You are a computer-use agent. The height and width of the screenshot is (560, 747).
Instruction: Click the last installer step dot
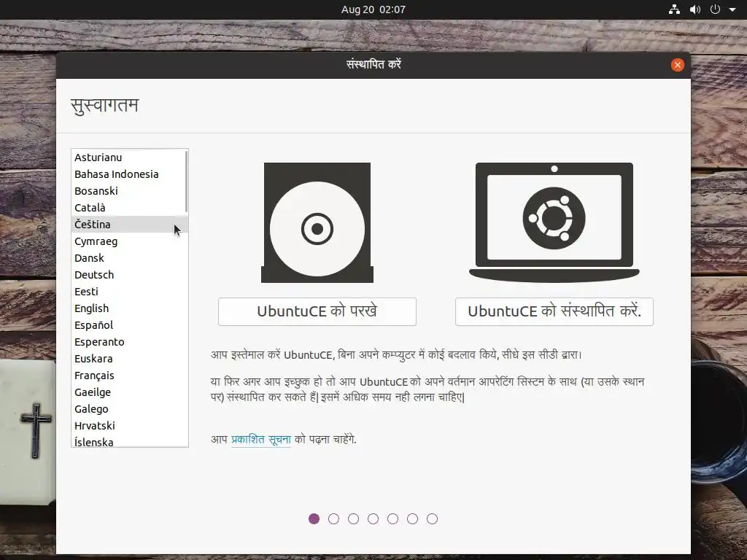[432, 518]
